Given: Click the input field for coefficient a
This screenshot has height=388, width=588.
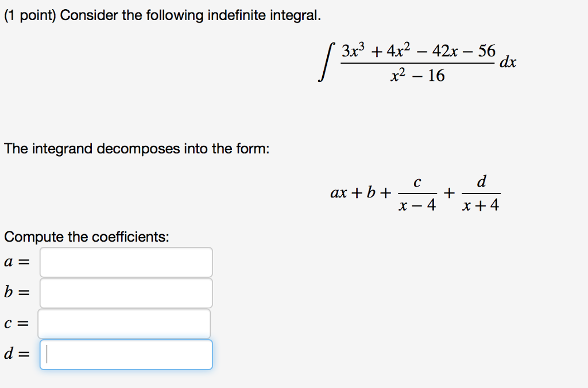Looking at the screenshot, I should point(126,262).
